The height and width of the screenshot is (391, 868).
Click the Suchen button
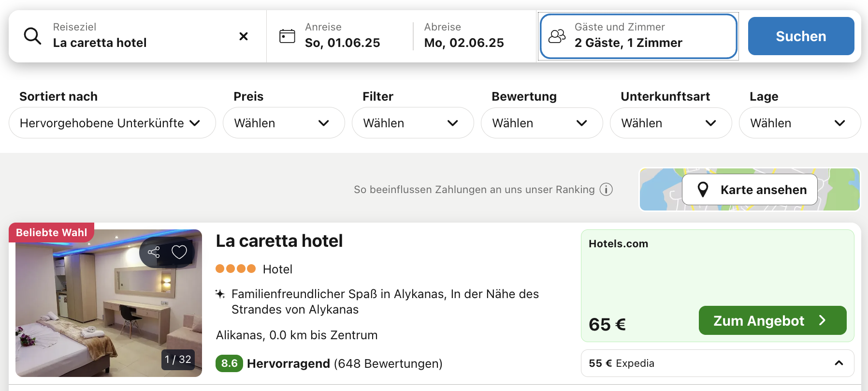(801, 36)
